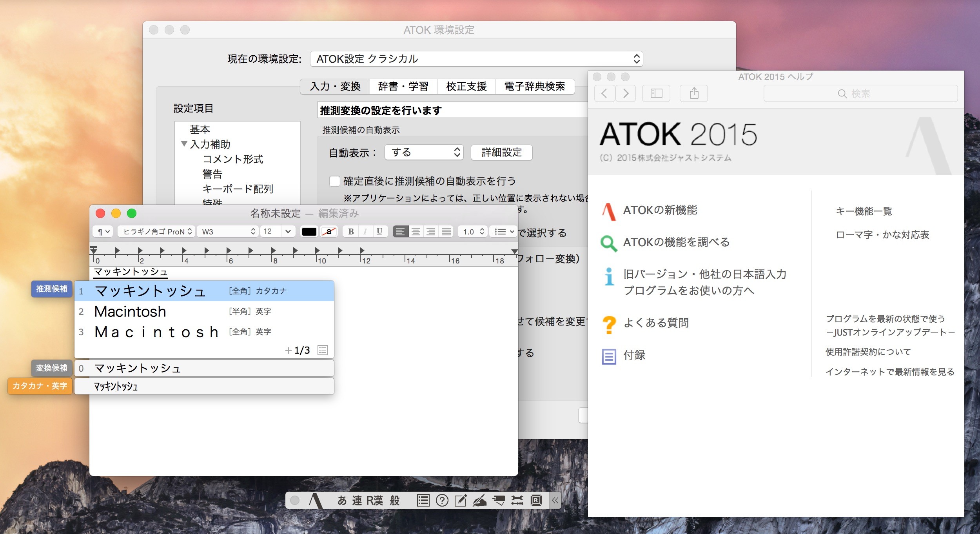
Task: Select 警告 in the settings tree
Action: point(212,174)
